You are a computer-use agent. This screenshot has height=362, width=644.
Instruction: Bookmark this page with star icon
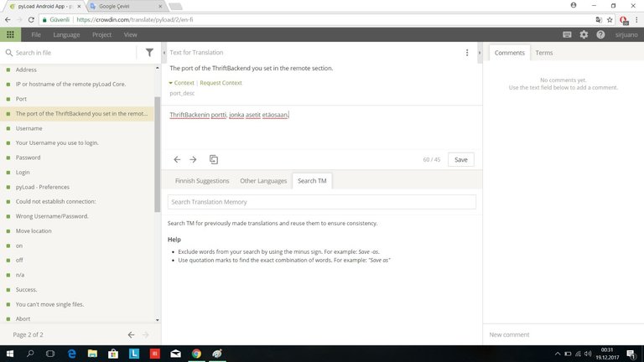[610, 20]
